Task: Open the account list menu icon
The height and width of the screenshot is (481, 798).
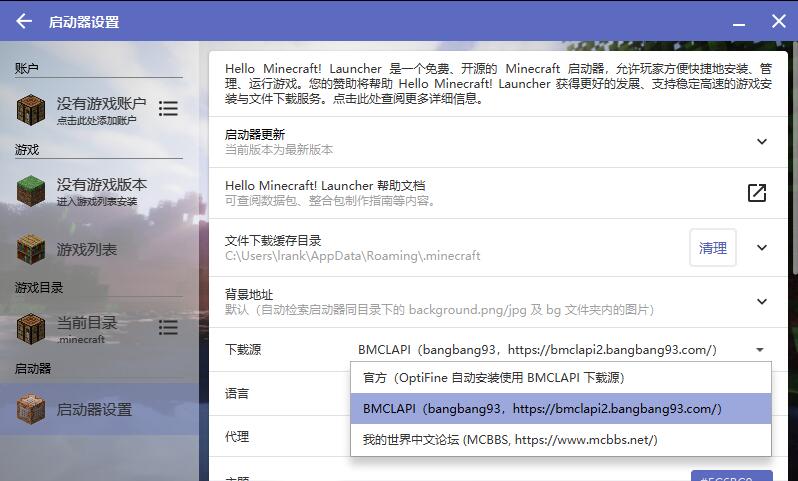Action: [x=168, y=108]
